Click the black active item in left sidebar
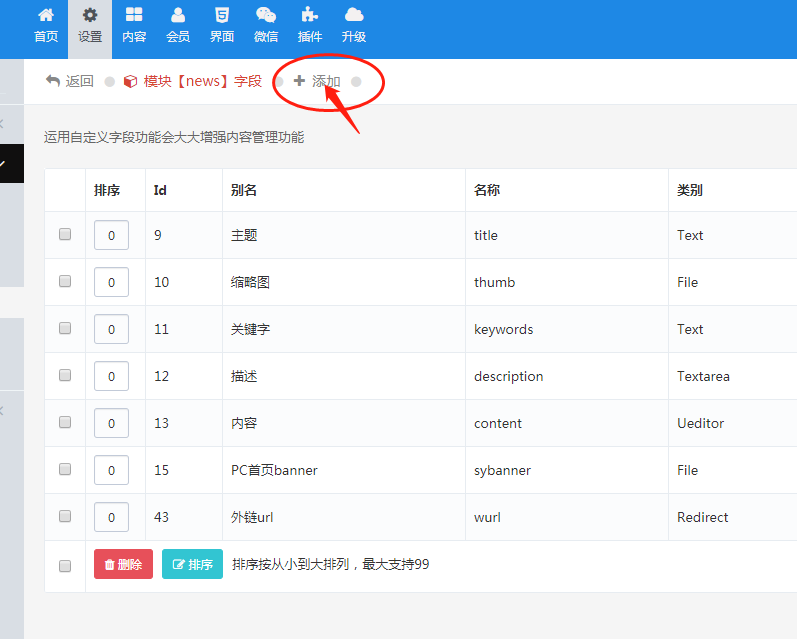The image size is (797, 639). (12, 164)
